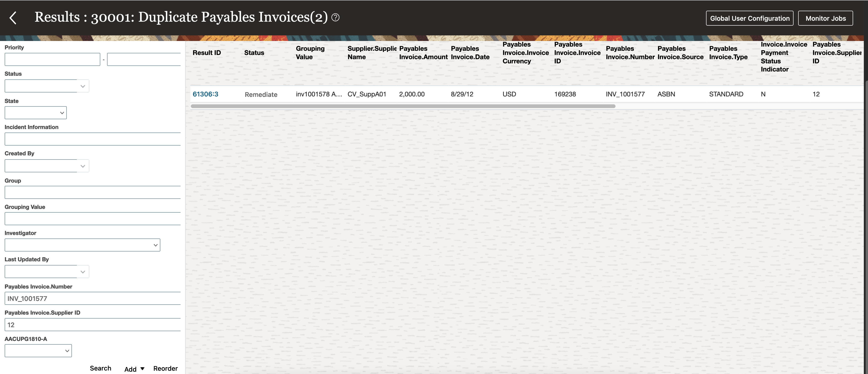Open the Status dropdown
The width and height of the screenshot is (868, 374).
tap(83, 86)
